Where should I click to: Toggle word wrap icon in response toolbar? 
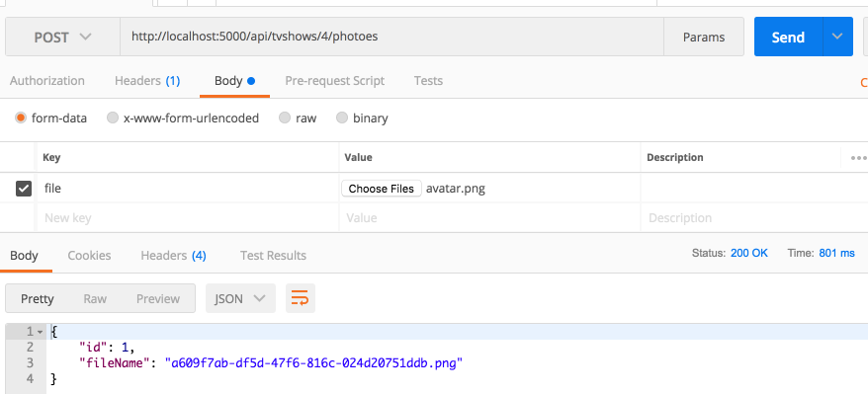pyautogui.click(x=300, y=298)
